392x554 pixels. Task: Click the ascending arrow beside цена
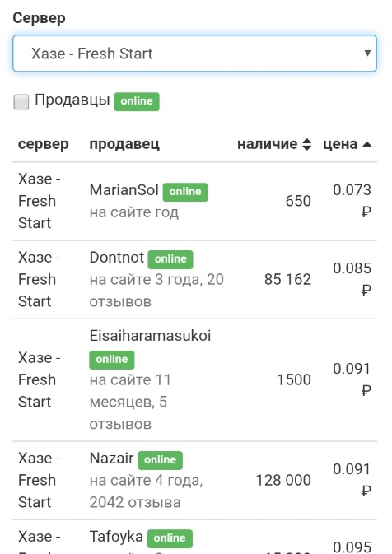coord(367,144)
